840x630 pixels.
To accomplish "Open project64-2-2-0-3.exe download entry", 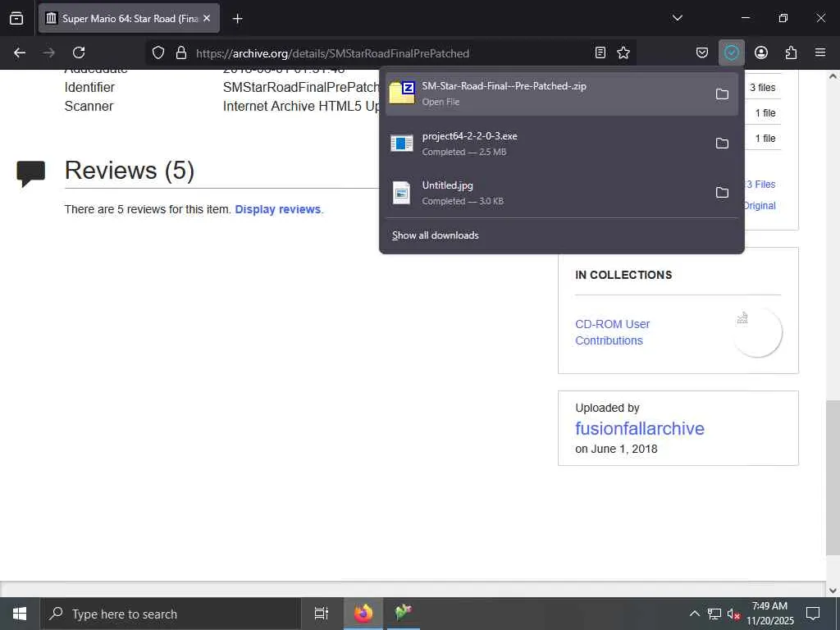I will (546, 143).
